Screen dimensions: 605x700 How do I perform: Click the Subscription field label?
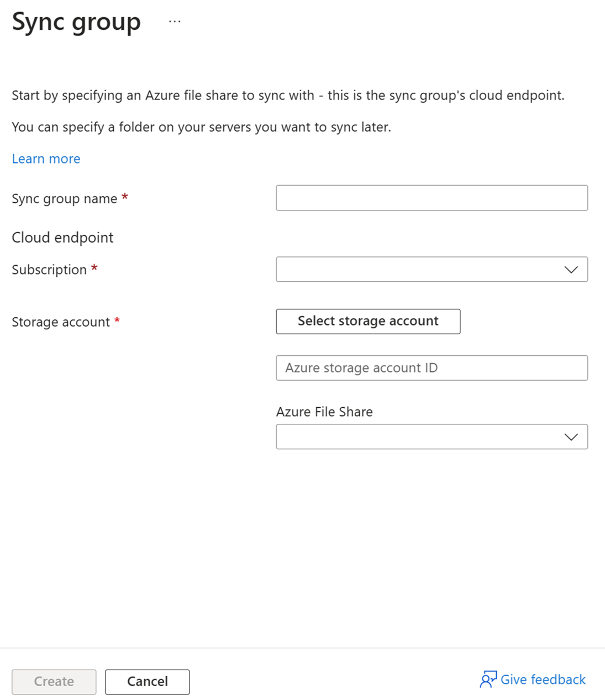click(49, 270)
